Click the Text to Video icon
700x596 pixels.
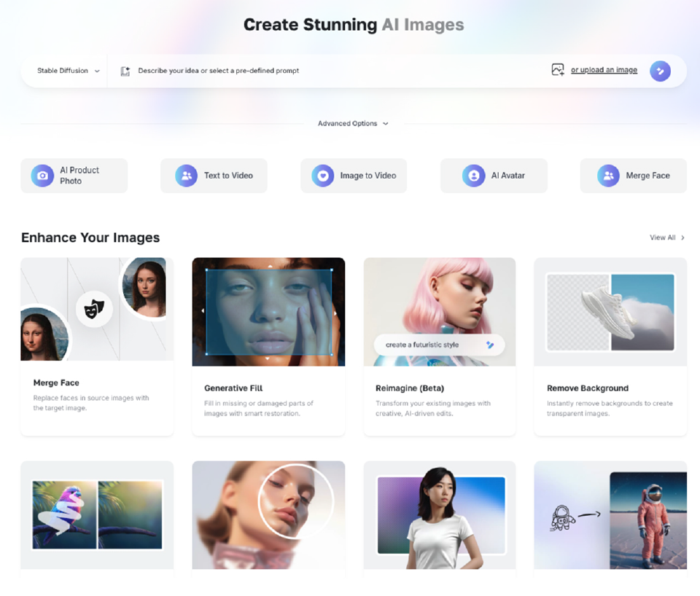coord(187,176)
